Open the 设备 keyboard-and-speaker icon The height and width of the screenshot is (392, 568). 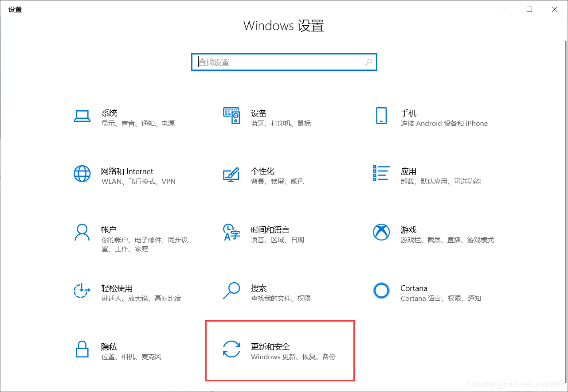[x=231, y=116]
